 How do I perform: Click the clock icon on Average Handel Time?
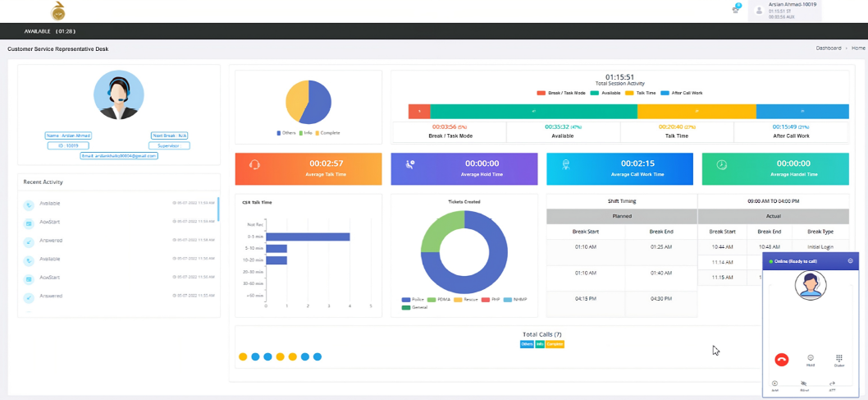tap(721, 164)
